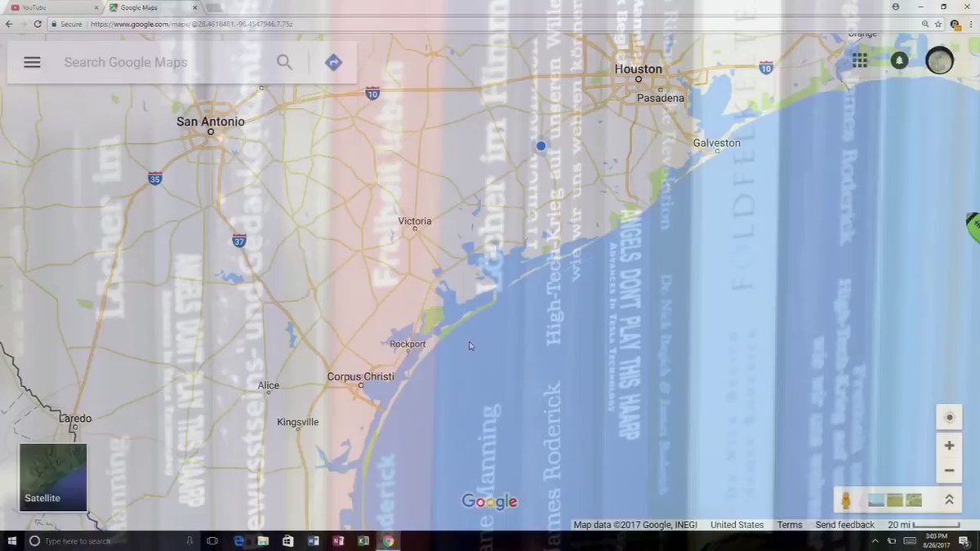Reload the page in Chrome
The width and height of the screenshot is (980, 551).
38,24
